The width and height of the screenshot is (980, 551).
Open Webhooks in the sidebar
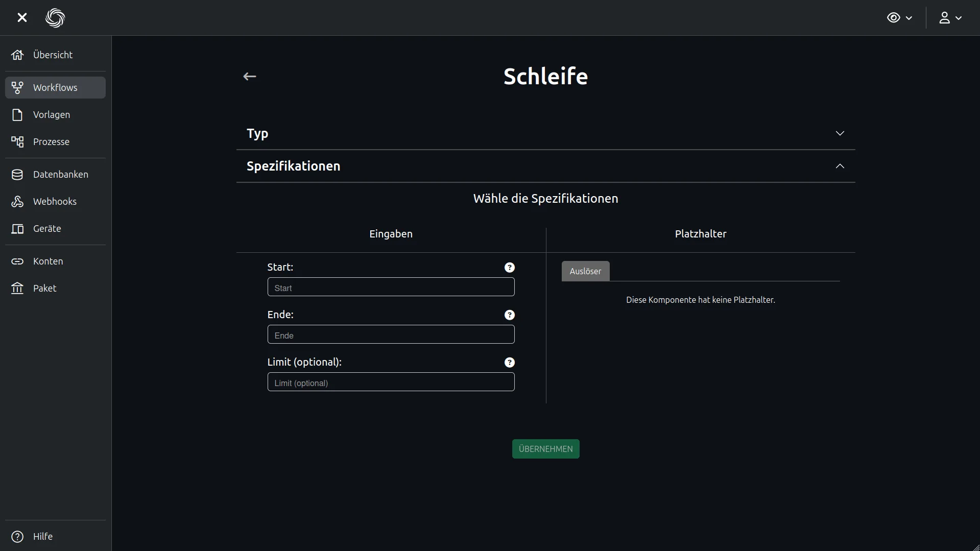pos(55,202)
